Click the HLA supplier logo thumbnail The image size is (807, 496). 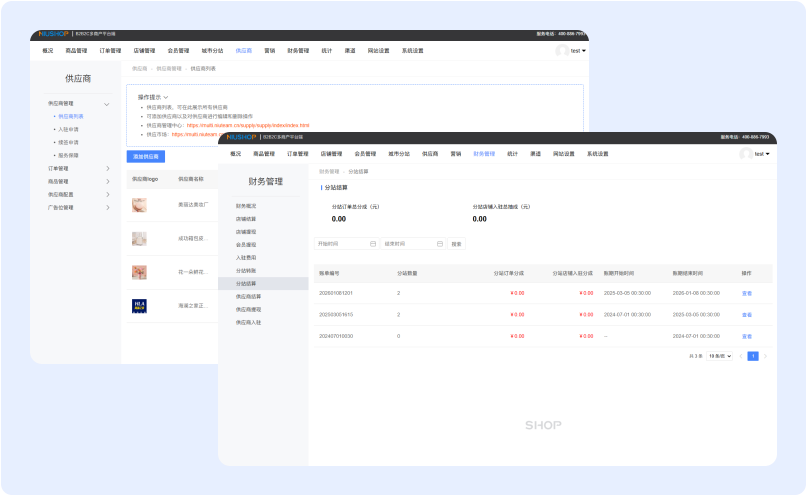point(140,305)
